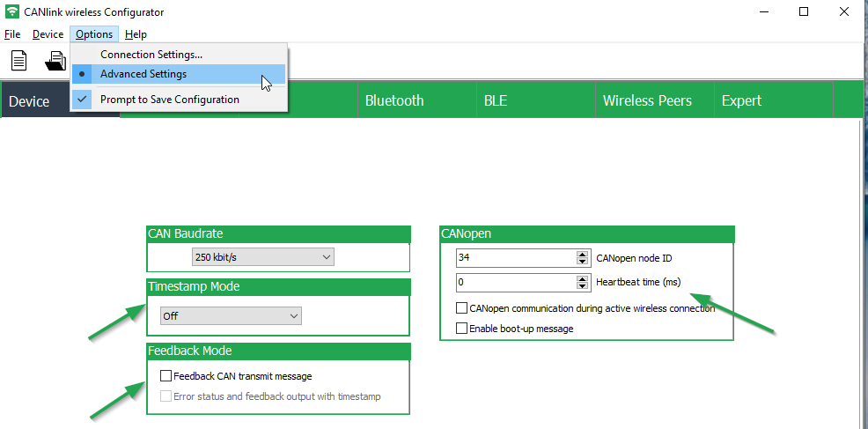Click the New configuration document icon

18,61
